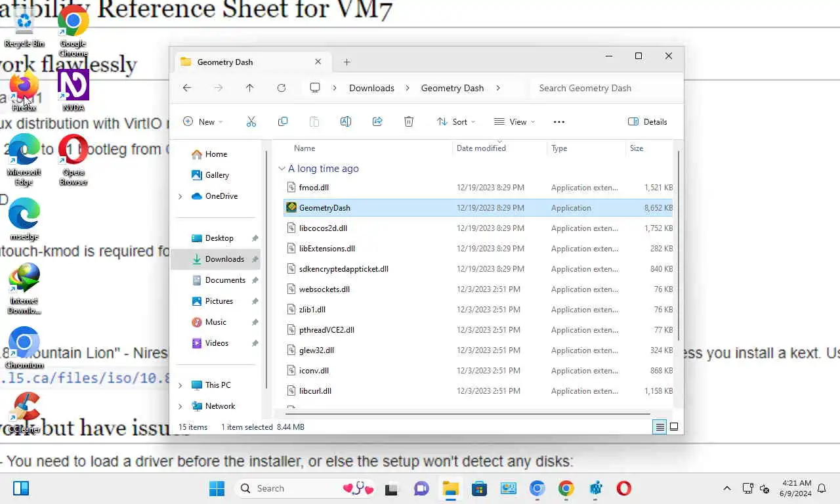Open Microsoft Store from the taskbar

click(479, 488)
